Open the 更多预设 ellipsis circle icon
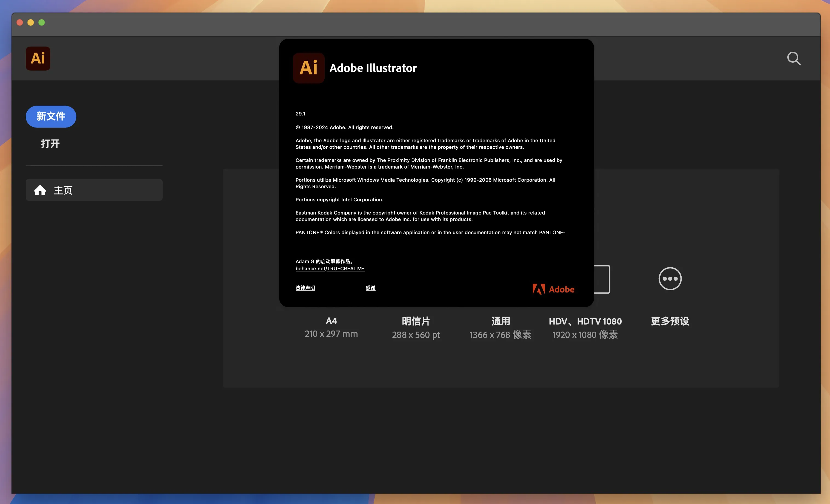830x504 pixels. coord(670,279)
